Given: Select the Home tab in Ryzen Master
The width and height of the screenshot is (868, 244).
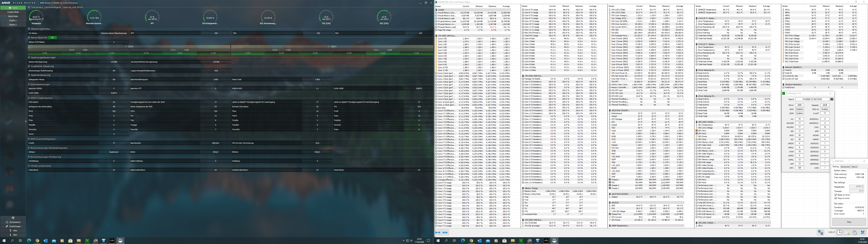Looking at the screenshot, I should tap(13, 7).
